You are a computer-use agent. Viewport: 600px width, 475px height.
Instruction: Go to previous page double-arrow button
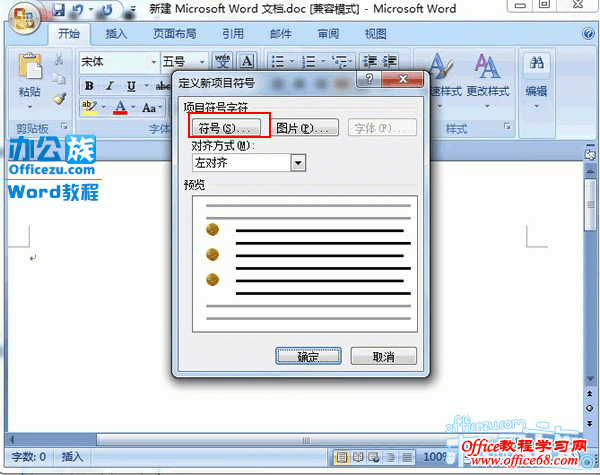[x=590, y=394]
